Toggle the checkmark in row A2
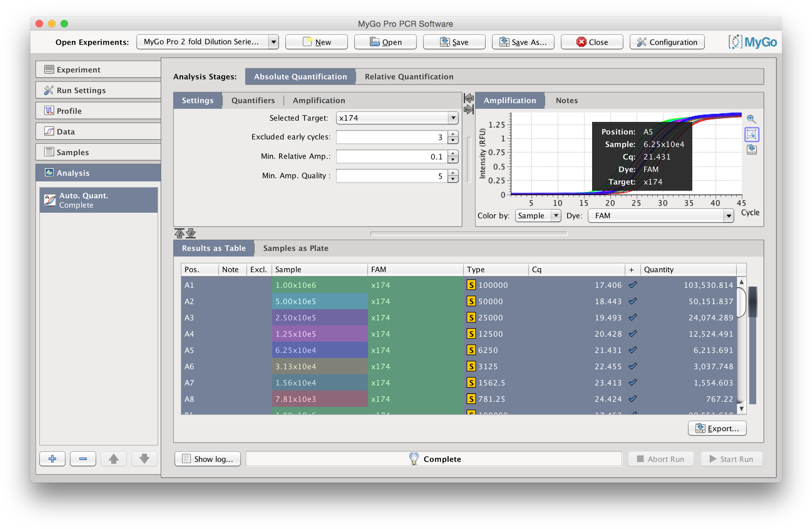Viewport: 812px width, 529px height. [633, 301]
